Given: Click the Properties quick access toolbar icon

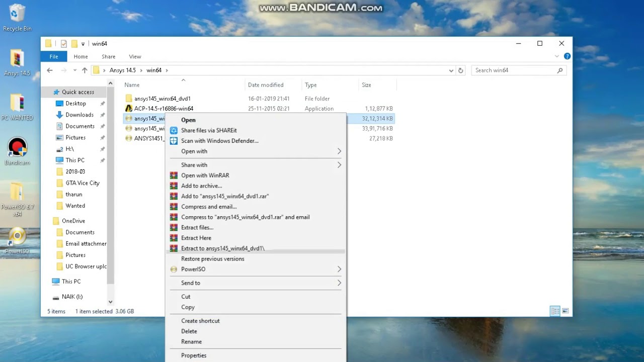Looking at the screenshot, I should (x=64, y=44).
